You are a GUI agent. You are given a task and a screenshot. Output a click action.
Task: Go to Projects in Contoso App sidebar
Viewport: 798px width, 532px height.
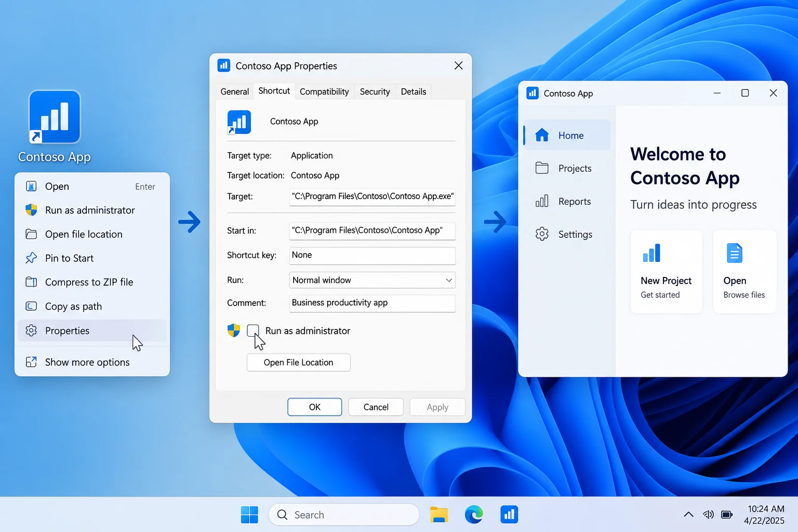567,168
